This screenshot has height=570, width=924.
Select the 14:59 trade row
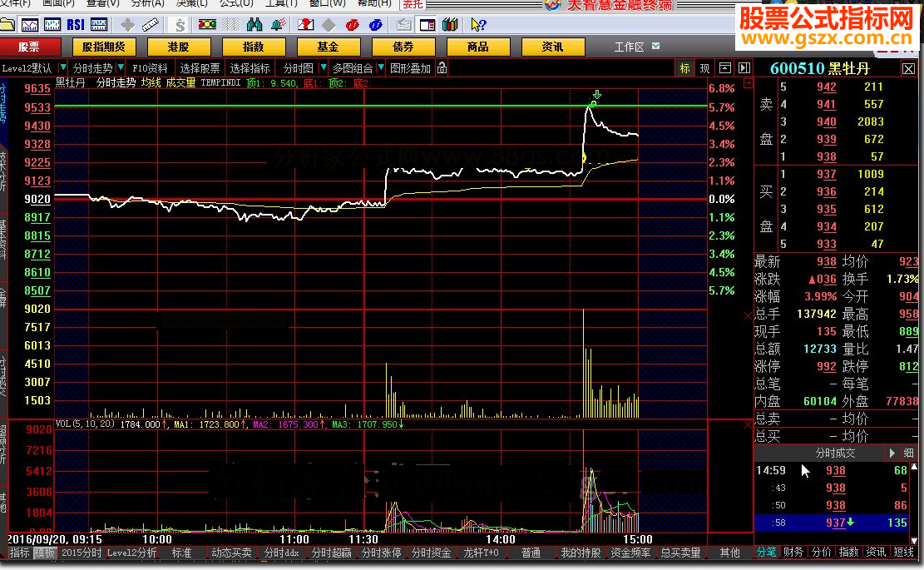(833, 470)
